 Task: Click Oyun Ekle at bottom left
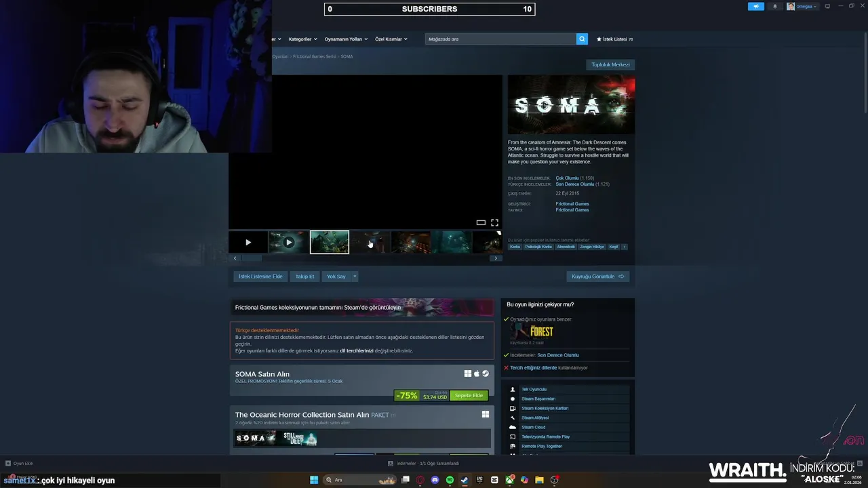pyautogui.click(x=20, y=464)
